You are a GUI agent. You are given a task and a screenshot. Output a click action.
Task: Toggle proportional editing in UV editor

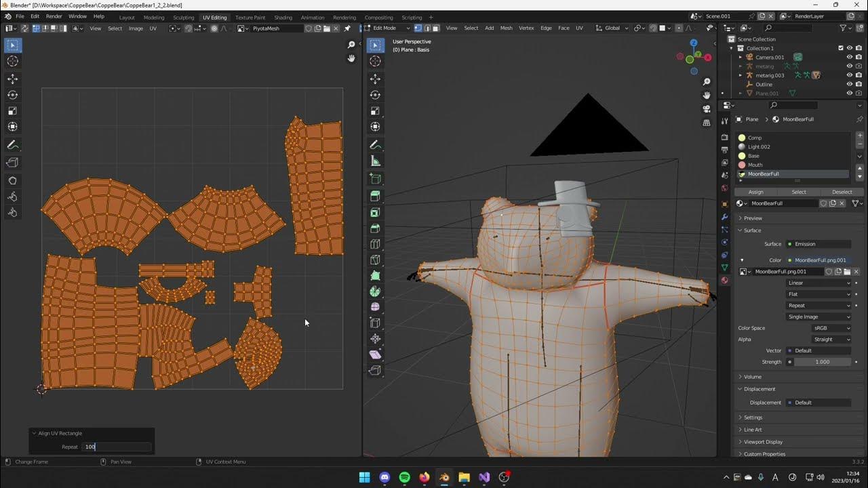(214, 28)
